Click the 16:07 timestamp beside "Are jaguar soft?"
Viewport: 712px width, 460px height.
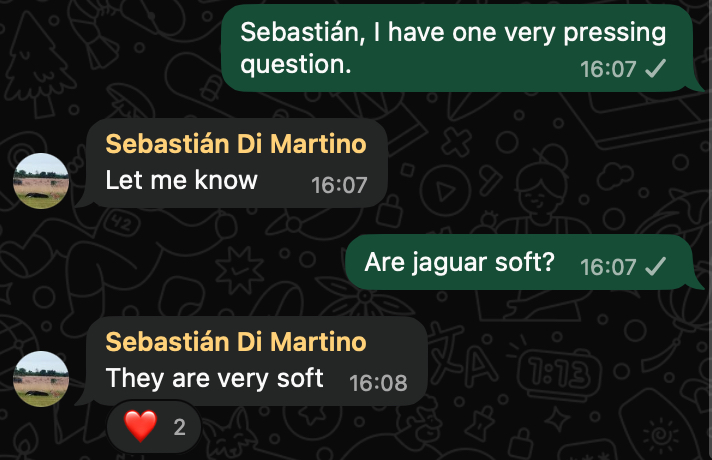(608, 266)
